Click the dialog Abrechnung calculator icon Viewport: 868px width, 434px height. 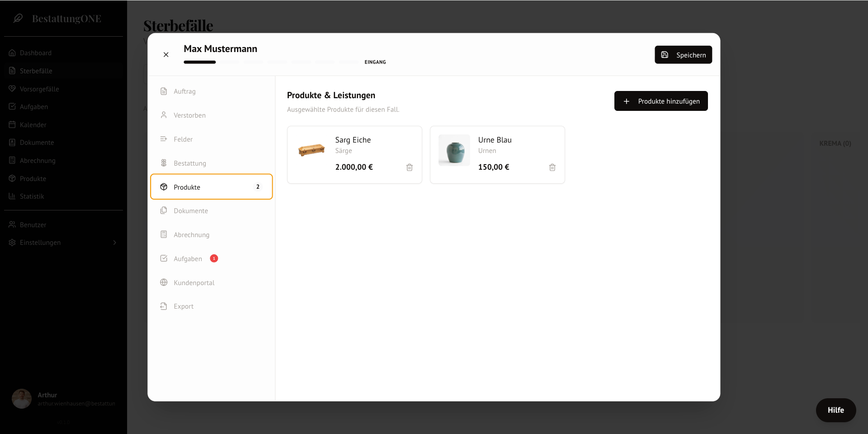[164, 234]
